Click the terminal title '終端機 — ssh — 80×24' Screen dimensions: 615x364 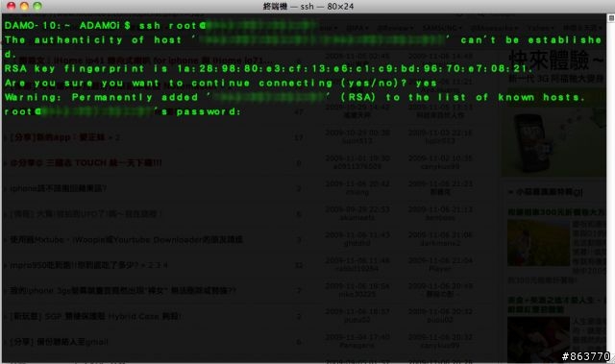307,7
